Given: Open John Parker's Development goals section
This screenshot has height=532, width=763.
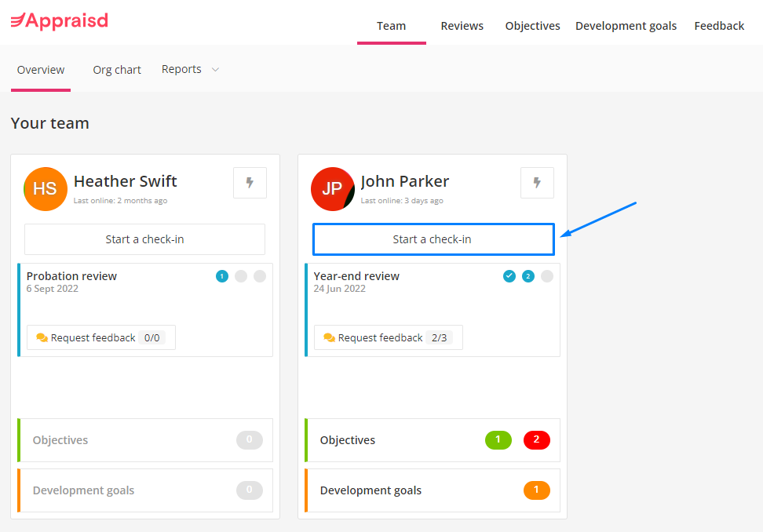Looking at the screenshot, I should click(432, 490).
